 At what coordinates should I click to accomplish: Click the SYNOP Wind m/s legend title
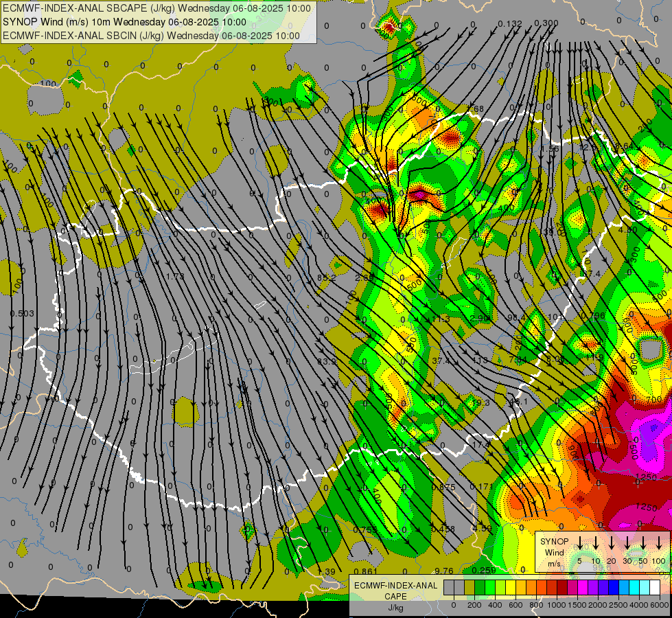(x=555, y=552)
